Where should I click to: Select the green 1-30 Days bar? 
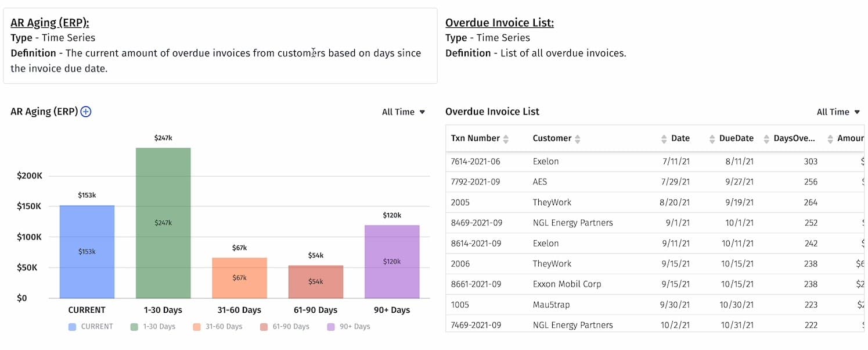(x=163, y=221)
